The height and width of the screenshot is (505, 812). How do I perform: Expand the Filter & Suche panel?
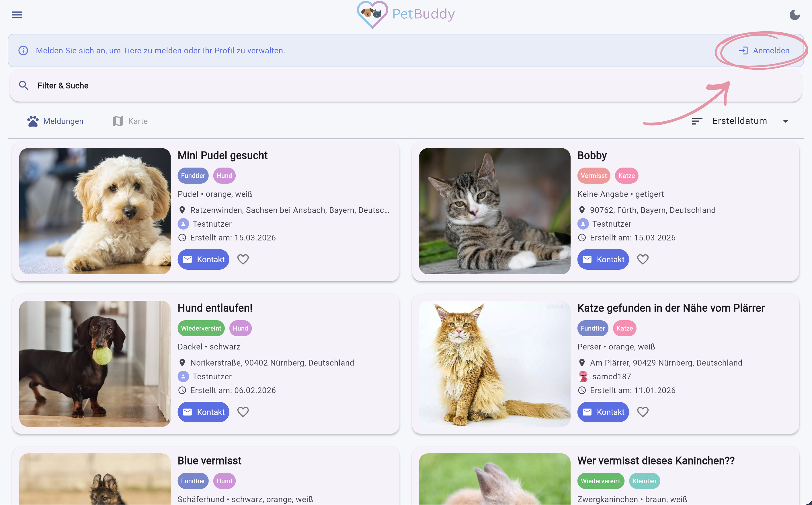[405, 86]
